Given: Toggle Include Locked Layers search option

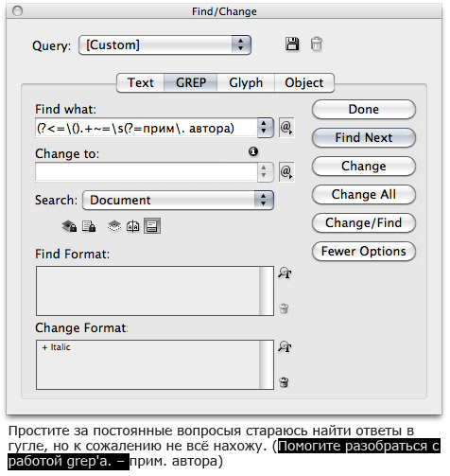Looking at the screenshot, I should 69,226.
